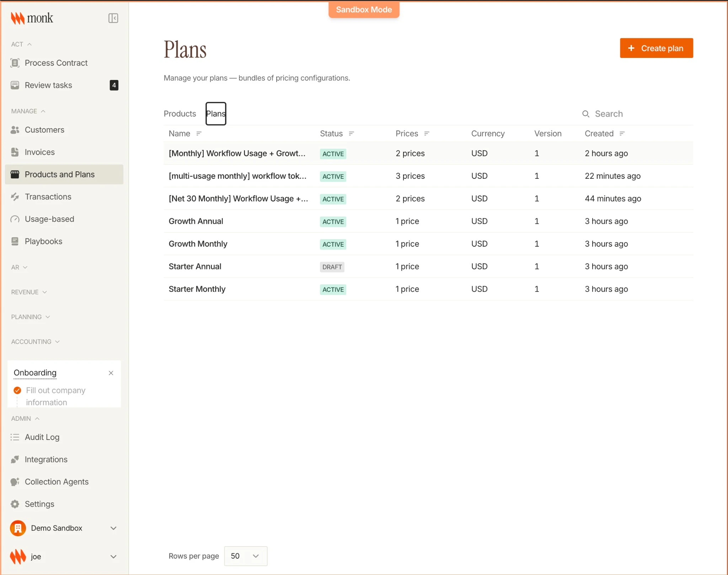This screenshot has height=575, width=728.
Task: Toggle sort on the Status column
Action: click(352, 134)
